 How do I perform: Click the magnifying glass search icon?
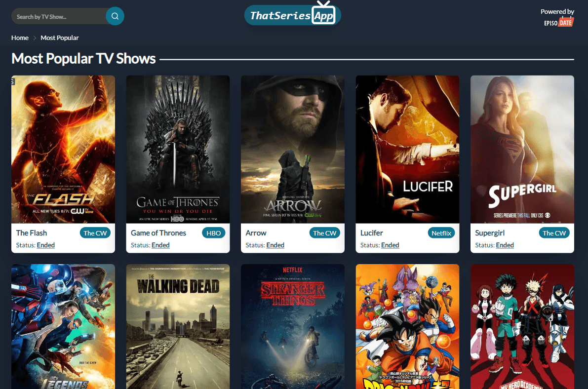coord(115,16)
